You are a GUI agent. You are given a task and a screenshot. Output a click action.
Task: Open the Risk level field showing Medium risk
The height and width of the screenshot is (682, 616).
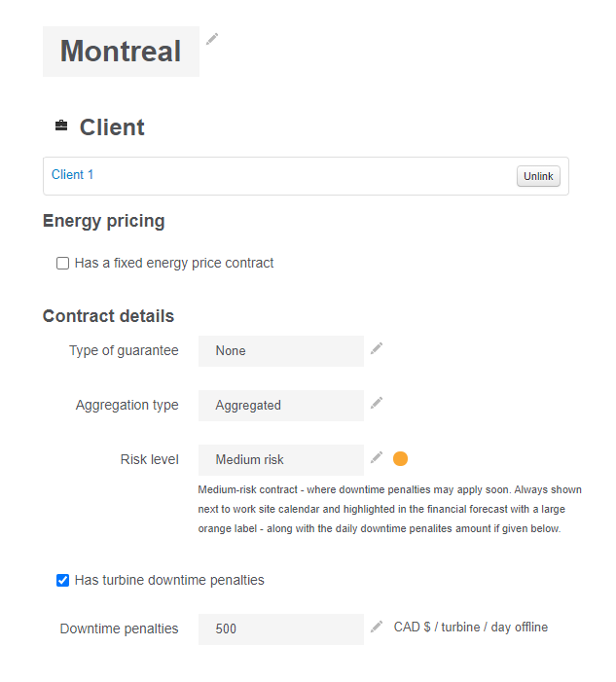point(280,460)
